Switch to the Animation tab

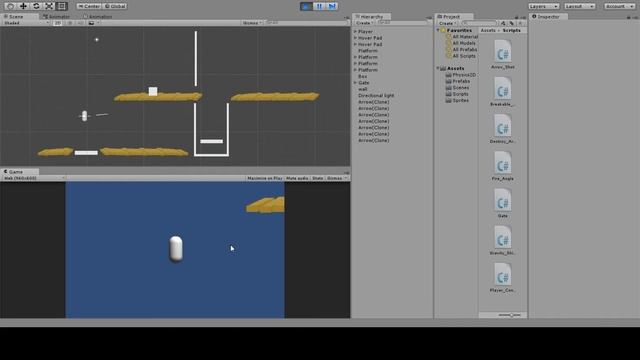coord(98,16)
